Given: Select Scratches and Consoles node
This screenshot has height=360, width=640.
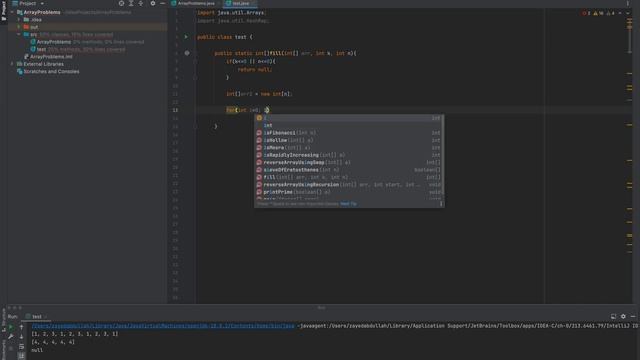Looking at the screenshot, I should click(x=51, y=71).
